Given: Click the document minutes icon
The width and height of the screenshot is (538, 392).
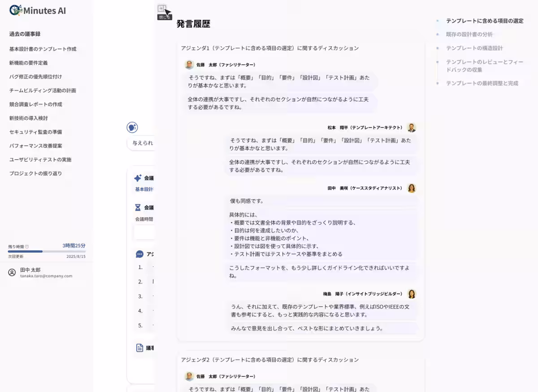Looking at the screenshot, I should 139,348.
